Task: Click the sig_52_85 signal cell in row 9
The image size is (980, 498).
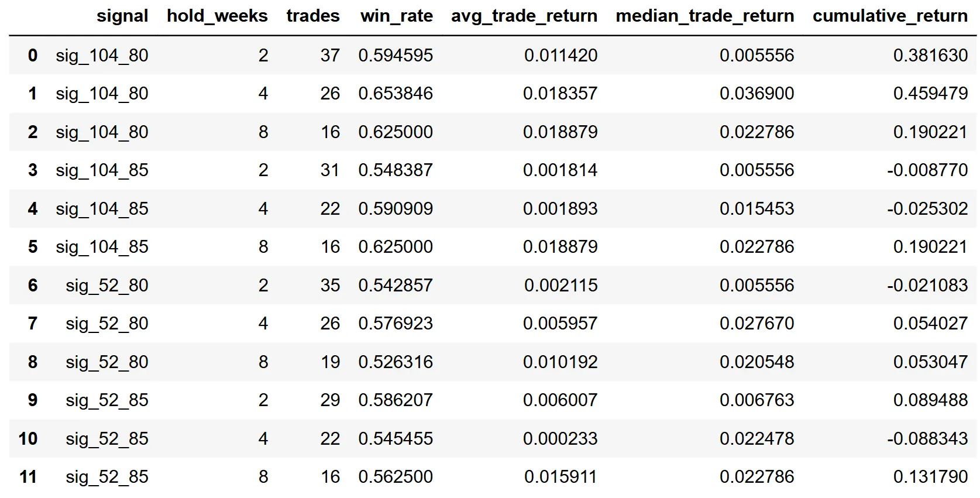Action: pos(107,400)
